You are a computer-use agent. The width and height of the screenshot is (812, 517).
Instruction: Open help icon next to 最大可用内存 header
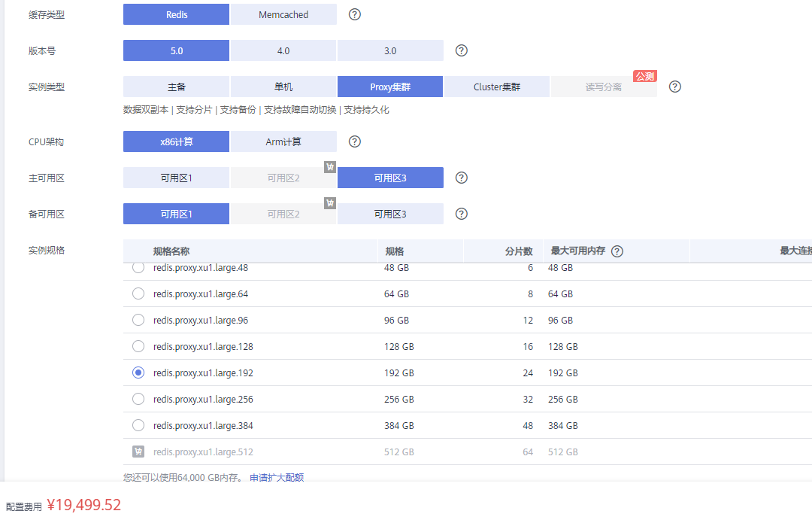click(617, 251)
